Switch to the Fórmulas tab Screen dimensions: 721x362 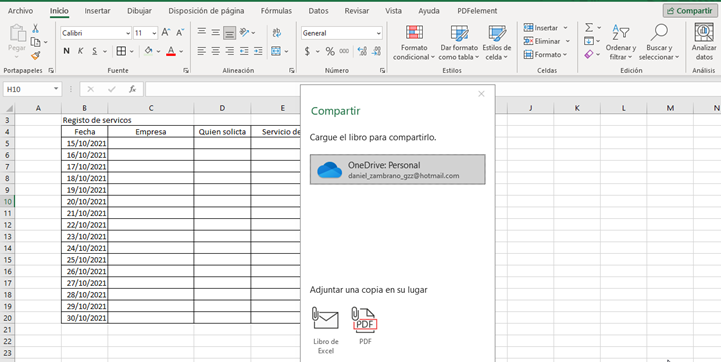tap(276, 11)
